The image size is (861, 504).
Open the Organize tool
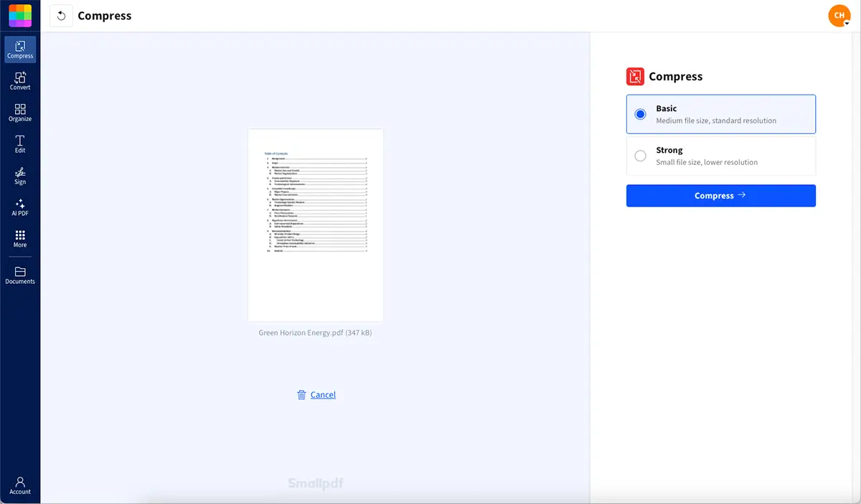coord(19,111)
